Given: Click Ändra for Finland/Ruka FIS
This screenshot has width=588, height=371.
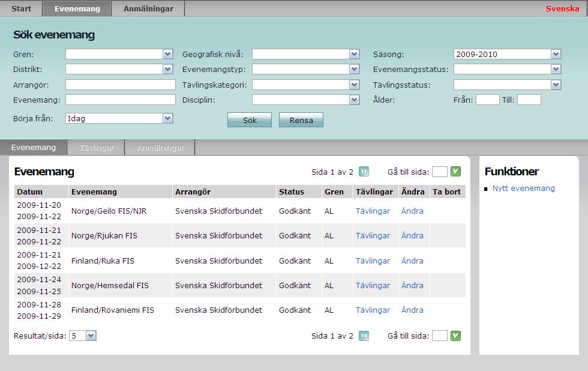Looking at the screenshot, I should (412, 261).
